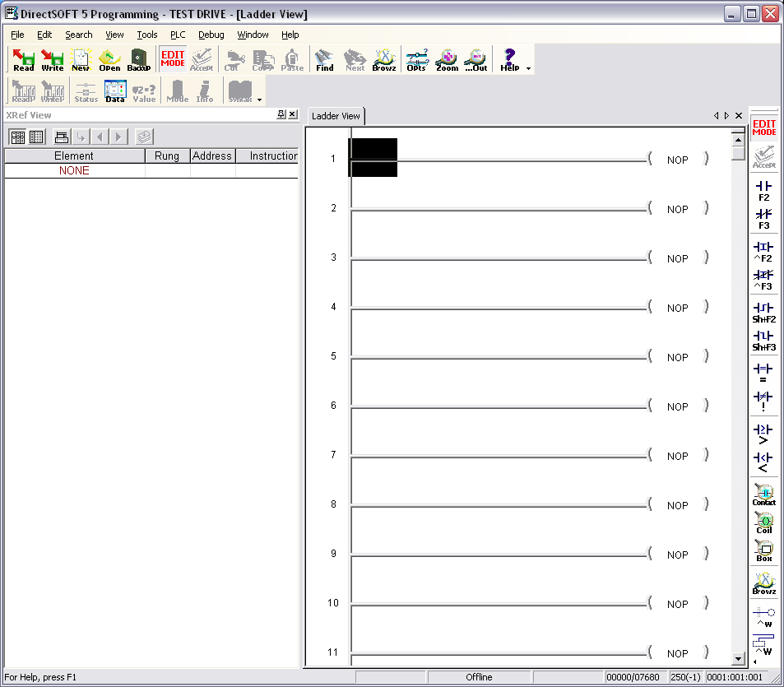Image resolution: width=784 pixels, height=687 pixels.
Task: Toggle the Status icon
Action: click(86, 91)
